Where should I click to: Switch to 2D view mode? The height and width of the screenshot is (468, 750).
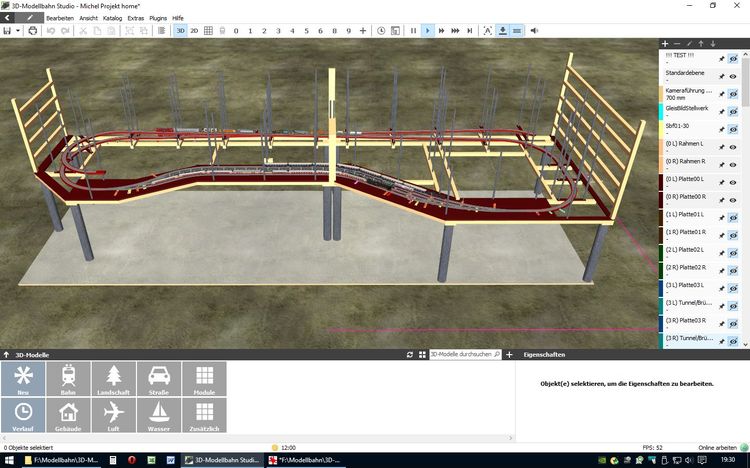click(x=194, y=31)
